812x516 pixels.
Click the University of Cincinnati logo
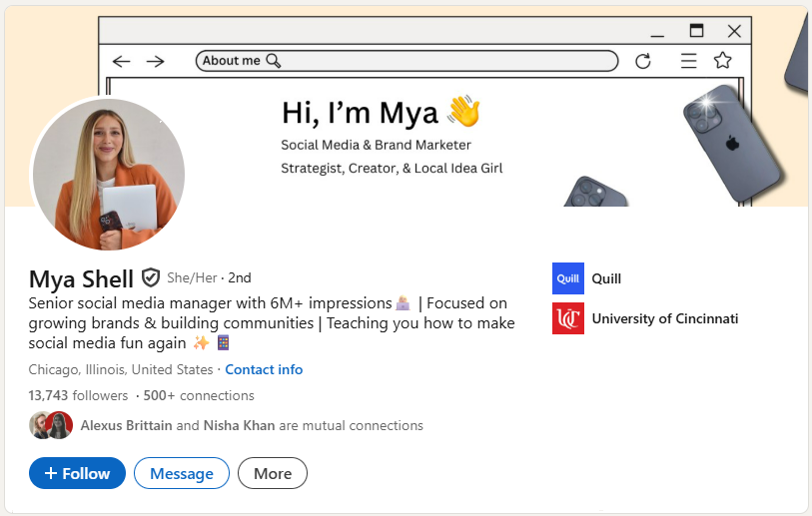pos(567,318)
